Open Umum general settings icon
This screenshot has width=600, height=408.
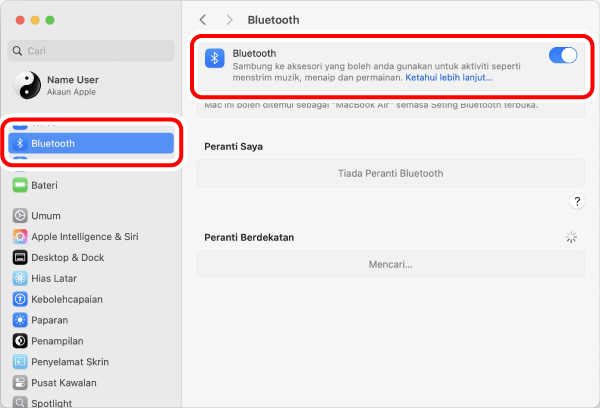pyautogui.click(x=20, y=216)
